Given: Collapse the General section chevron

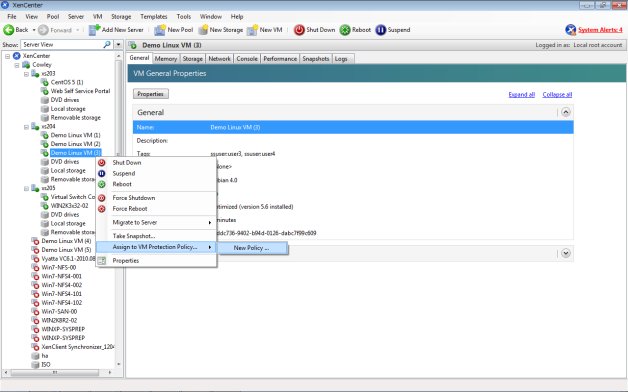Looking at the screenshot, I should coord(566,112).
